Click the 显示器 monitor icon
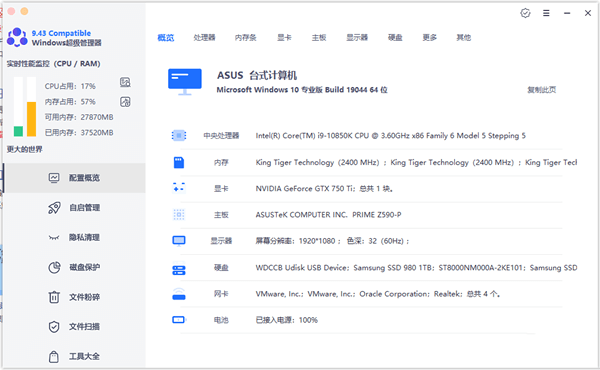 [x=179, y=241]
